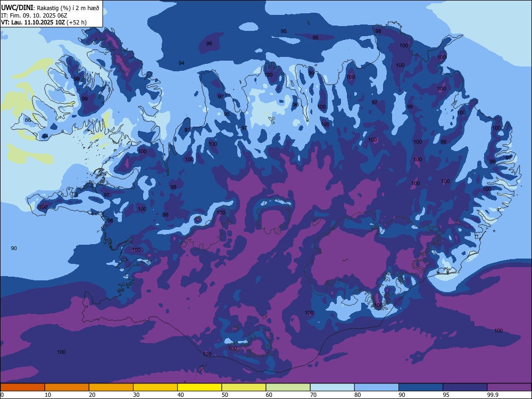
Task: Click the '30' legend scale label
Action: point(136,395)
